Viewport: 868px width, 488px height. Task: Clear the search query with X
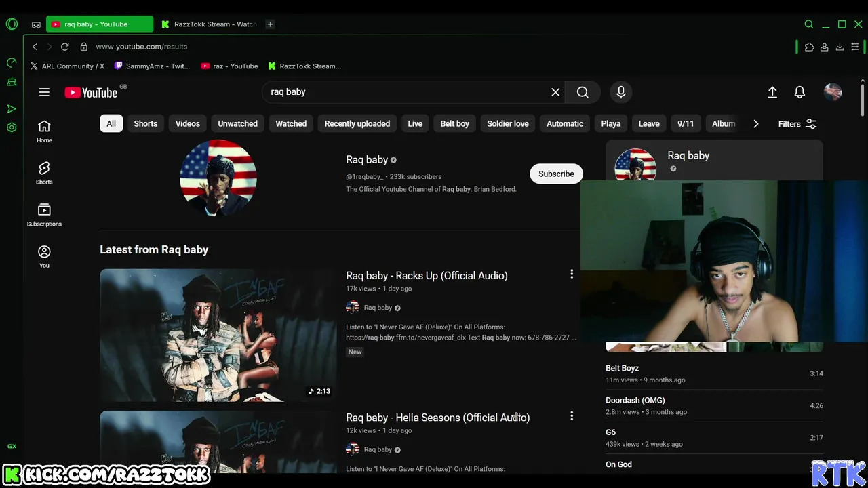tap(555, 92)
